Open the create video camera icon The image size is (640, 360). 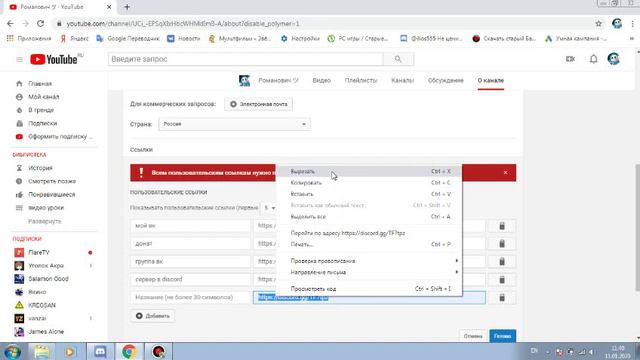click(570, 59)
